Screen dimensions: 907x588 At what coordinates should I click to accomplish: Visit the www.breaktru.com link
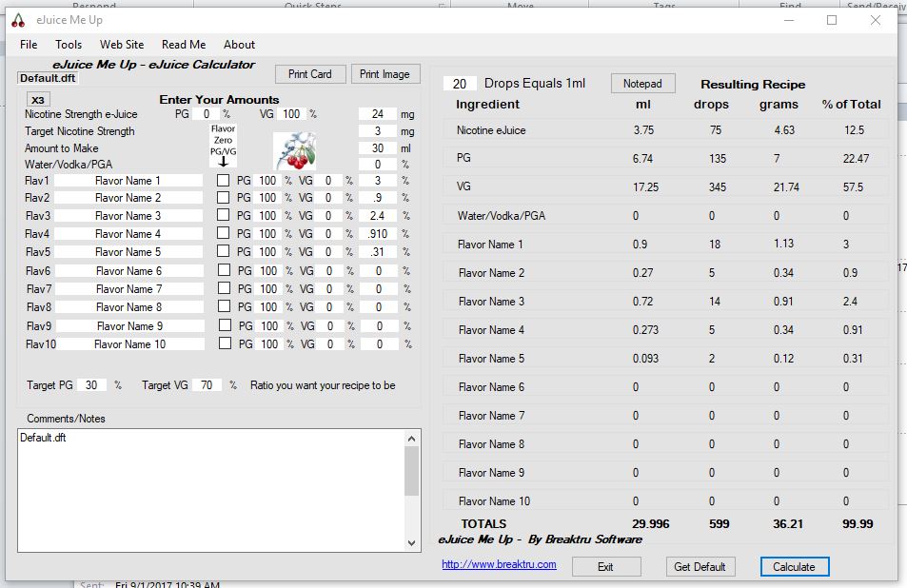[x=499, y=565]
